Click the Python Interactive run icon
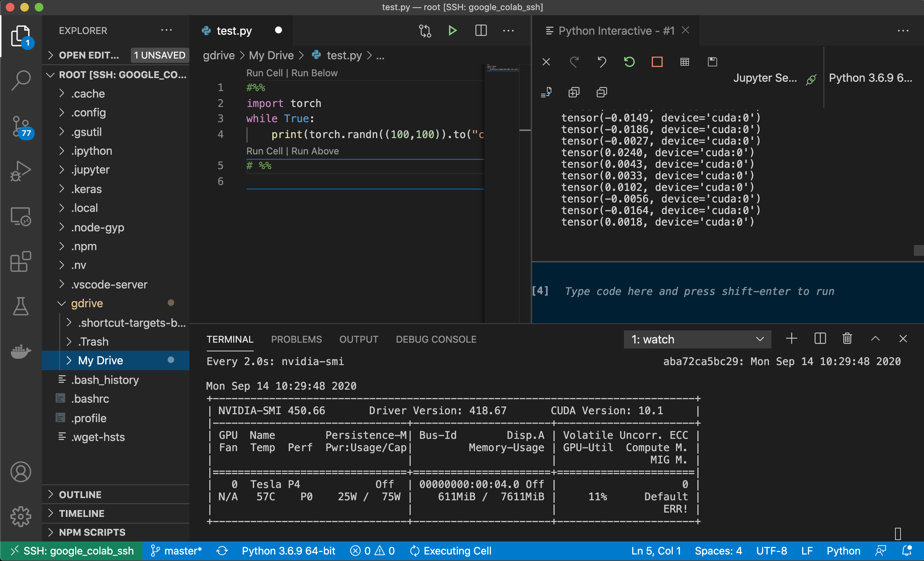Image resolution: width=924 pixels, height=561 pixels. [453, 30]
